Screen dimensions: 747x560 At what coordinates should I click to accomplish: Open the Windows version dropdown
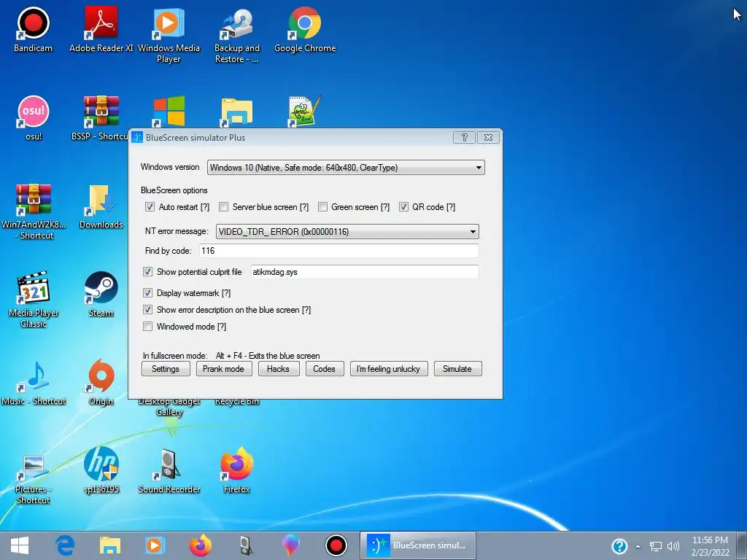pyautogui.click(x=346, y=168)
